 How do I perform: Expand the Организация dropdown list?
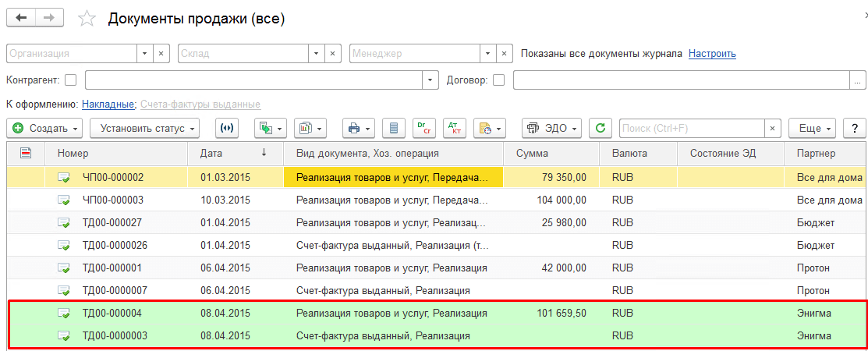pyautogui.click(x=144, y=54)
